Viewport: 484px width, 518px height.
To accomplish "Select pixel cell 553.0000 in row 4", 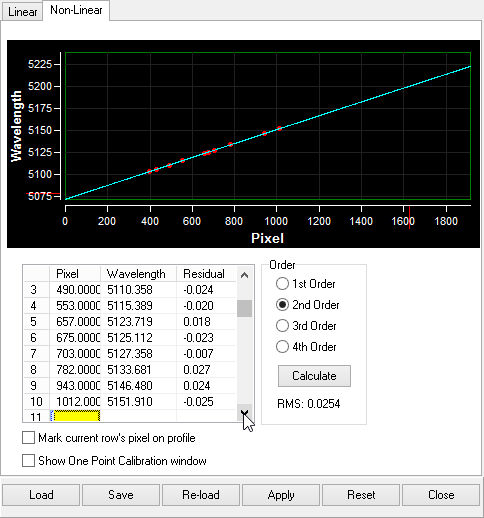I will point(75,306).
